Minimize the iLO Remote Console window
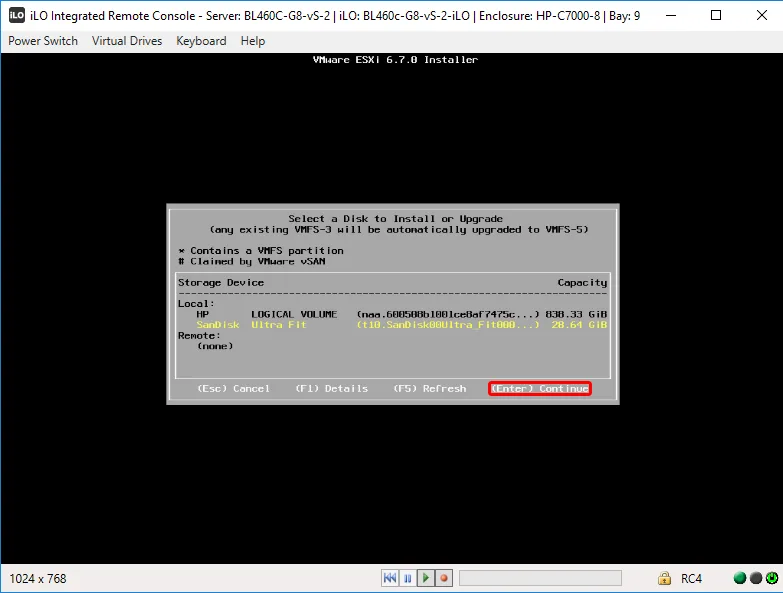The image size is (783, 593). point(671,15)
